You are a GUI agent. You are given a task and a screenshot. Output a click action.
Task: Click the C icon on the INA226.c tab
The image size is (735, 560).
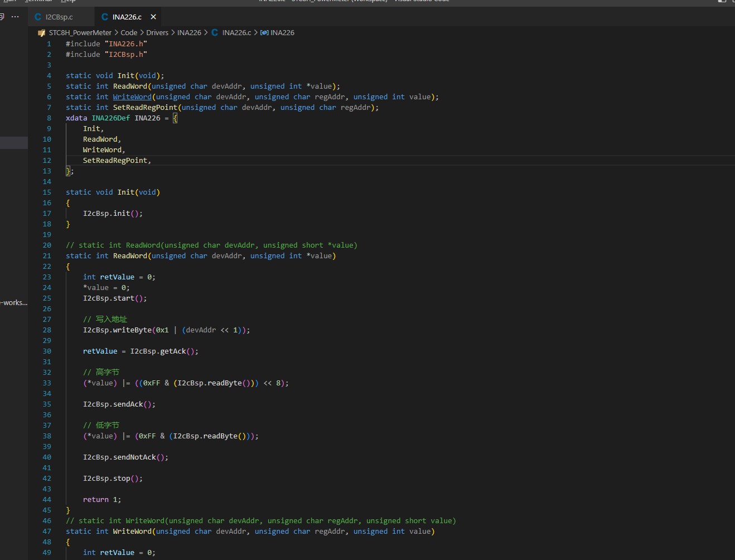tap(105, 17)
